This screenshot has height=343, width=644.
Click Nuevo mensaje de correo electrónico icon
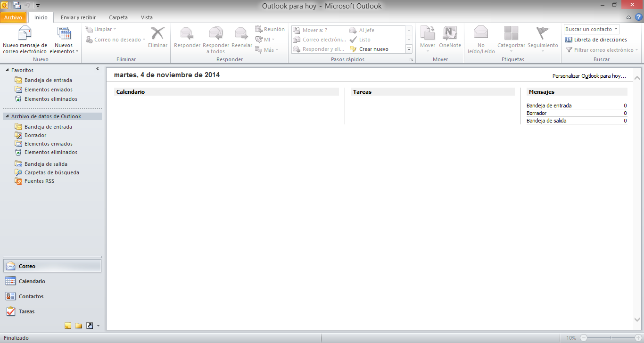[25, 33]
